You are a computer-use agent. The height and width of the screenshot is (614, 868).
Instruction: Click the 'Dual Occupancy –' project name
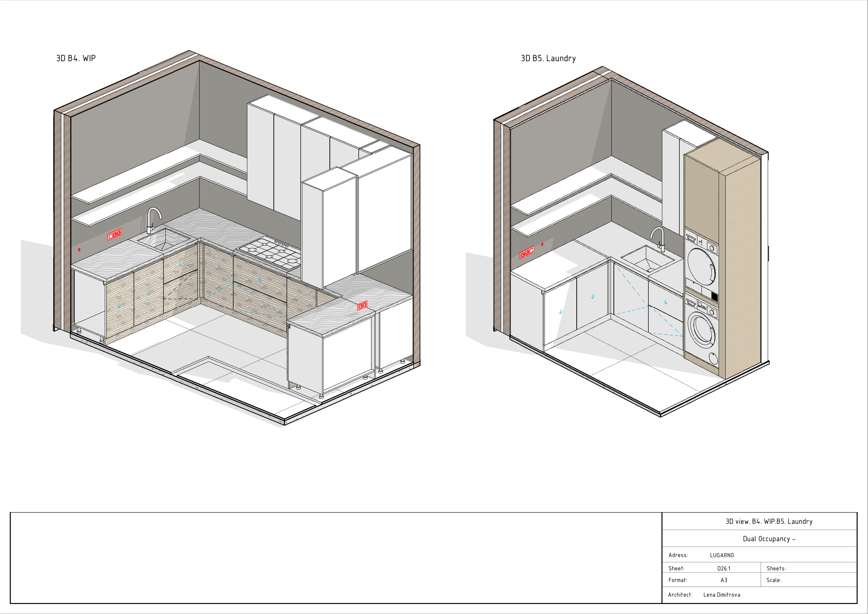(x=769, y=539)
